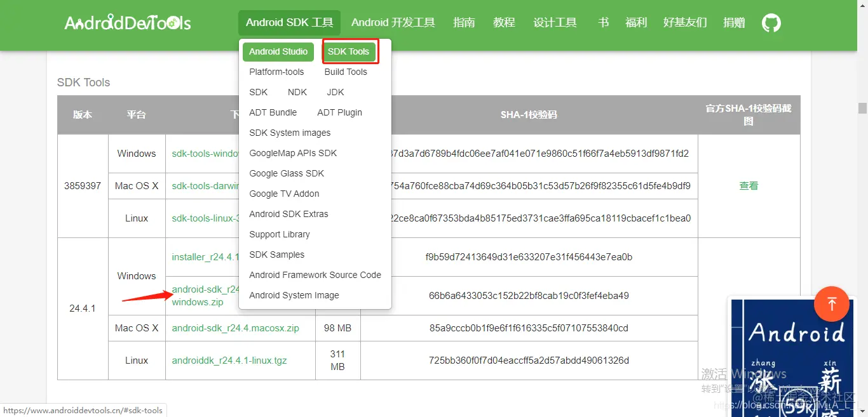Choose Platform-tools from the dropdown
868x417 pixels.
(x=276, y=72)
